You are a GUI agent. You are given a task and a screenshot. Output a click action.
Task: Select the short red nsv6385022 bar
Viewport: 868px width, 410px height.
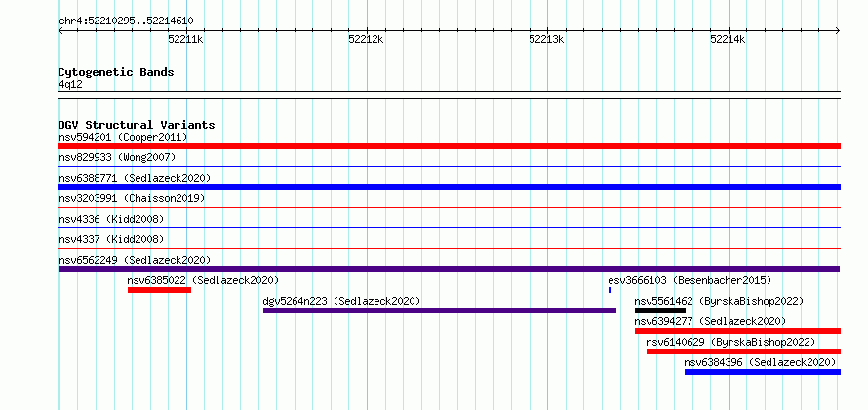pyautogui.click(x=159, y=290)
